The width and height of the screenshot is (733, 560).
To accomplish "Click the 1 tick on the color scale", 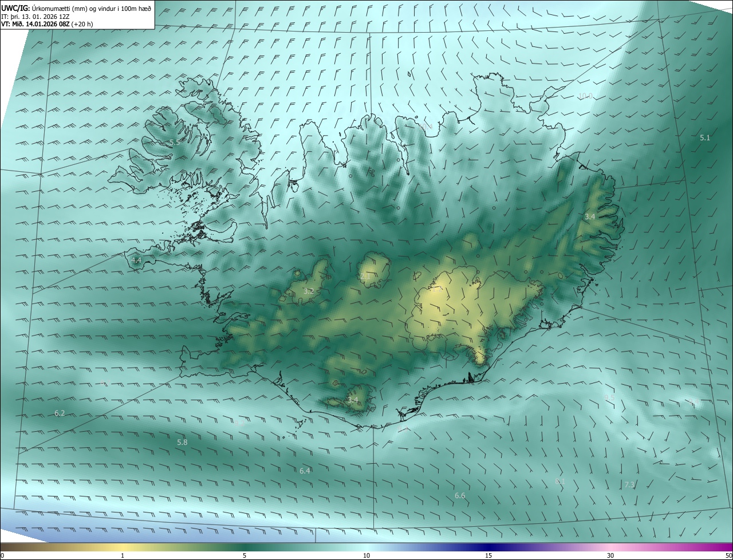I will click(x=123, y=555).
